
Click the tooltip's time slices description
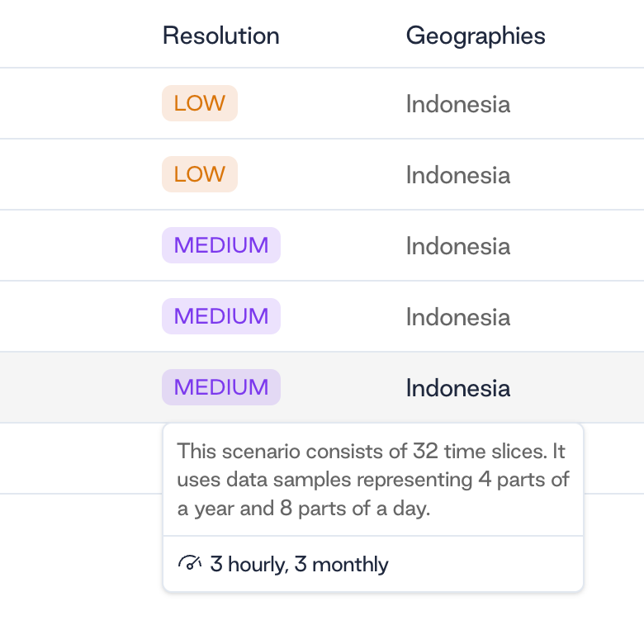373,480
